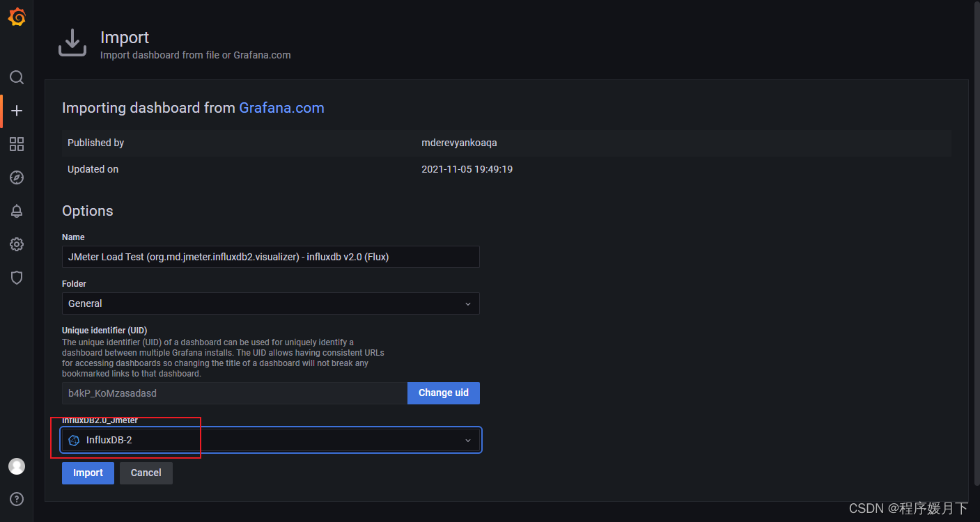The width and height of the screenshot is (980, 522).
Task: Click the Import page title
Action: tap(125, 38)
